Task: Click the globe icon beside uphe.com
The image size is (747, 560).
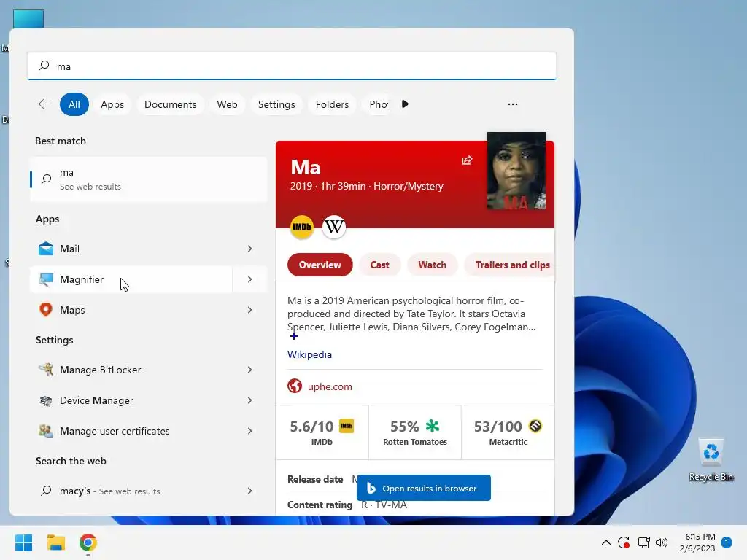Action: tap(295, 386)
